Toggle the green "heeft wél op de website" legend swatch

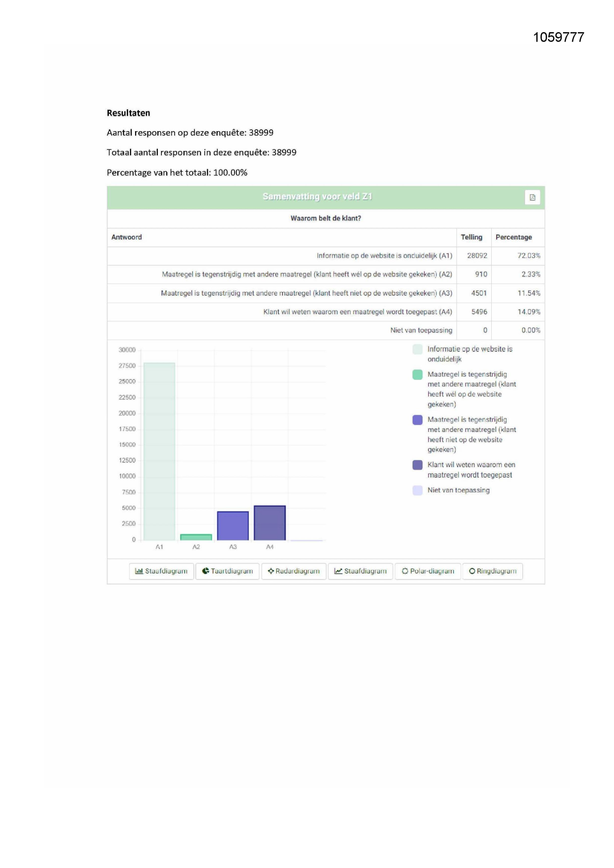point(418,375)
